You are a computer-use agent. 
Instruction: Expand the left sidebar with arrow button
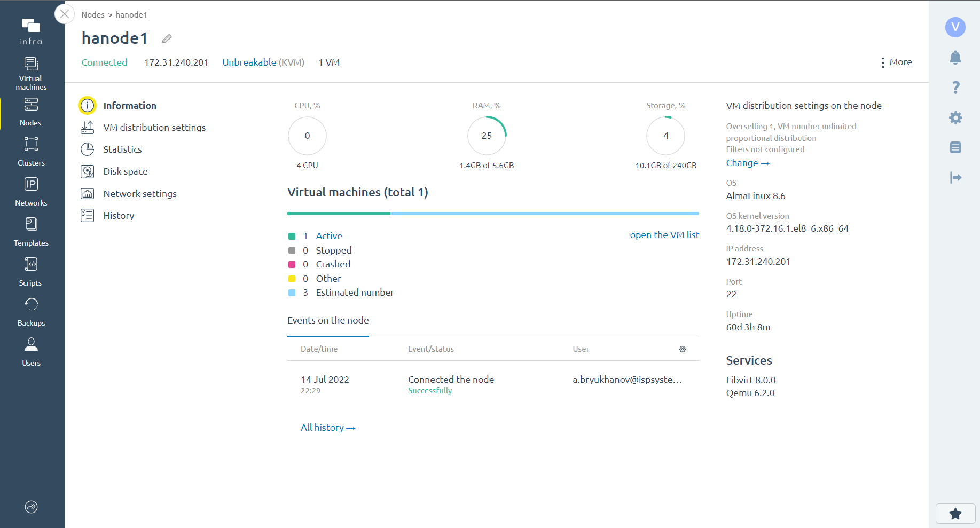coord(31,507)
